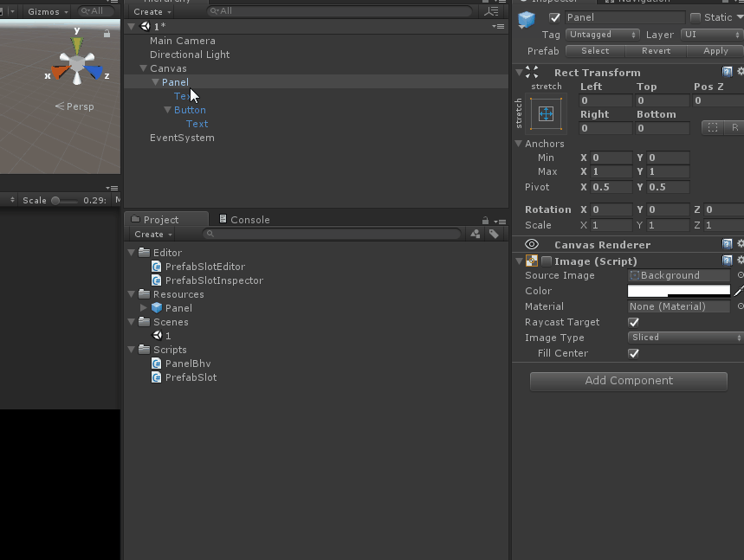Apply prefab changes with the Apply button

pos(715,51)
